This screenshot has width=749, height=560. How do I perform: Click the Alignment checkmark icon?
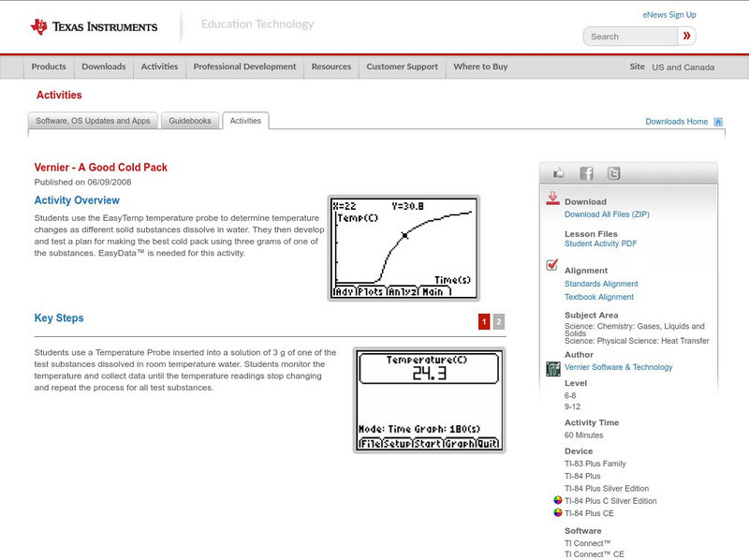point(551,264)
